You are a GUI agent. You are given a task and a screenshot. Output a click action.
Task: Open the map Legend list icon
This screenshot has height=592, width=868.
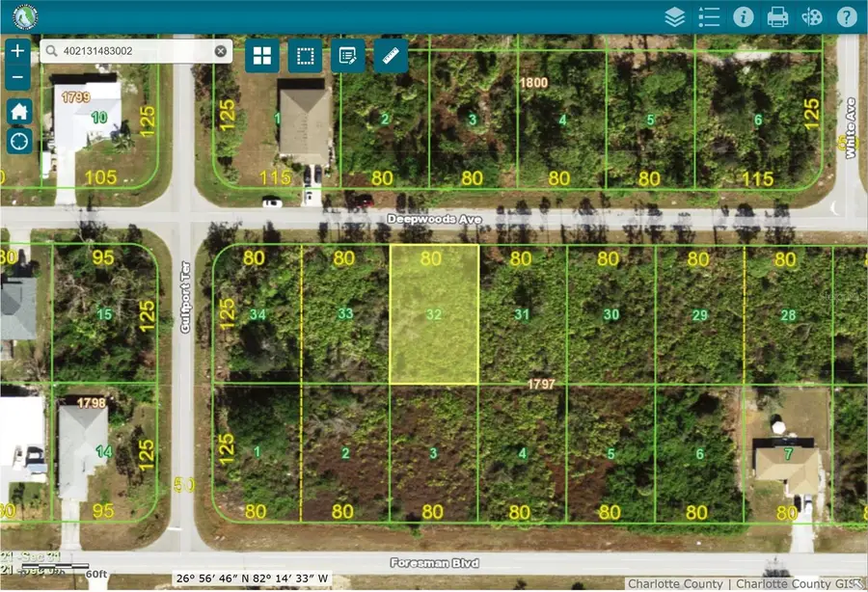click(x=707, y=16)
